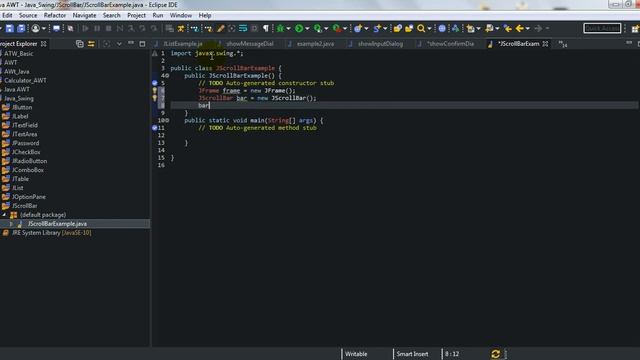Collapse the (default package) node
The image size is (640, 360).
4,215
